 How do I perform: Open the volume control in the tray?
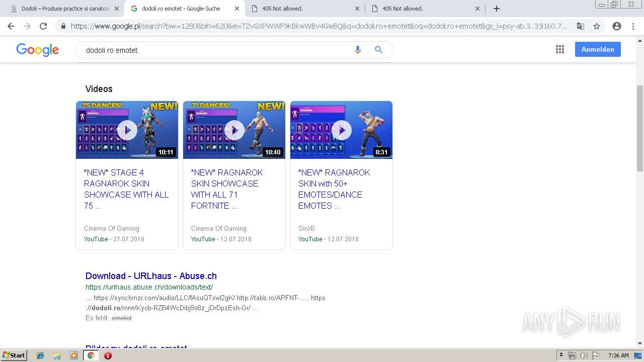point(584,355)
